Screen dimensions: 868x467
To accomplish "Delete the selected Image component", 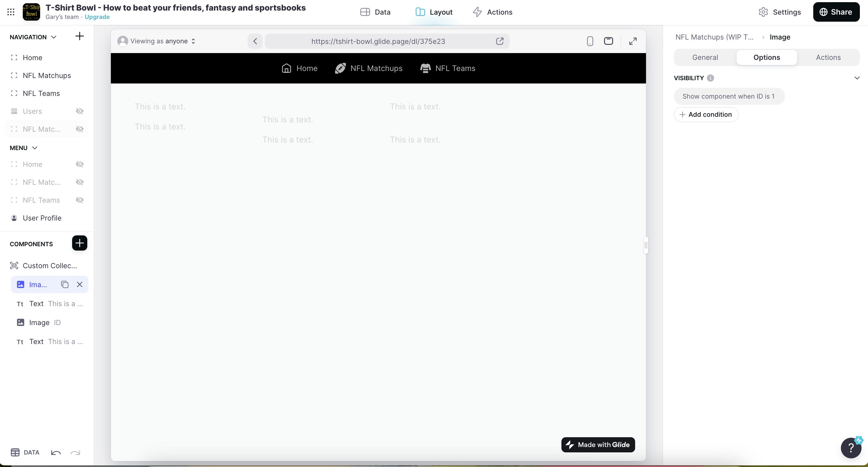I will pyautogui.click(x=79, y=284).
